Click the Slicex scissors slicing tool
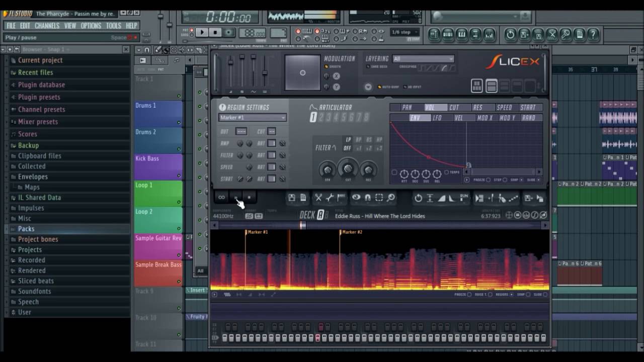Viewport: 644px width, 362px height. click(x=318, y=198)
